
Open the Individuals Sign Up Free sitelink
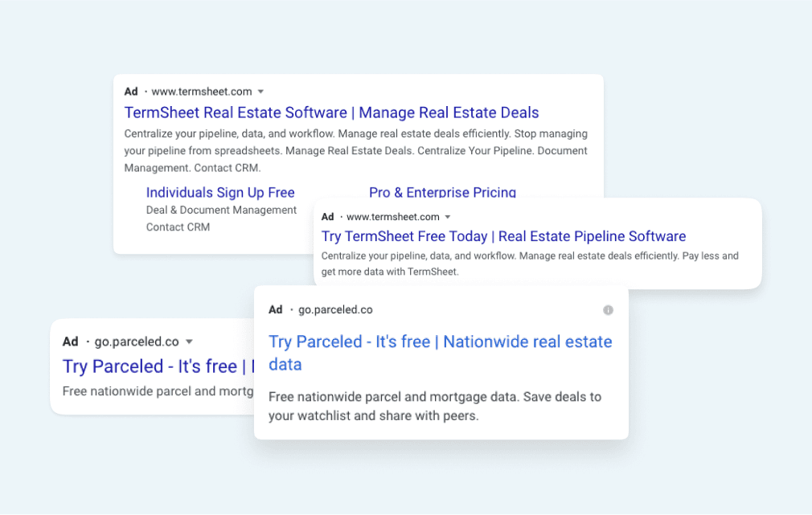220,193
